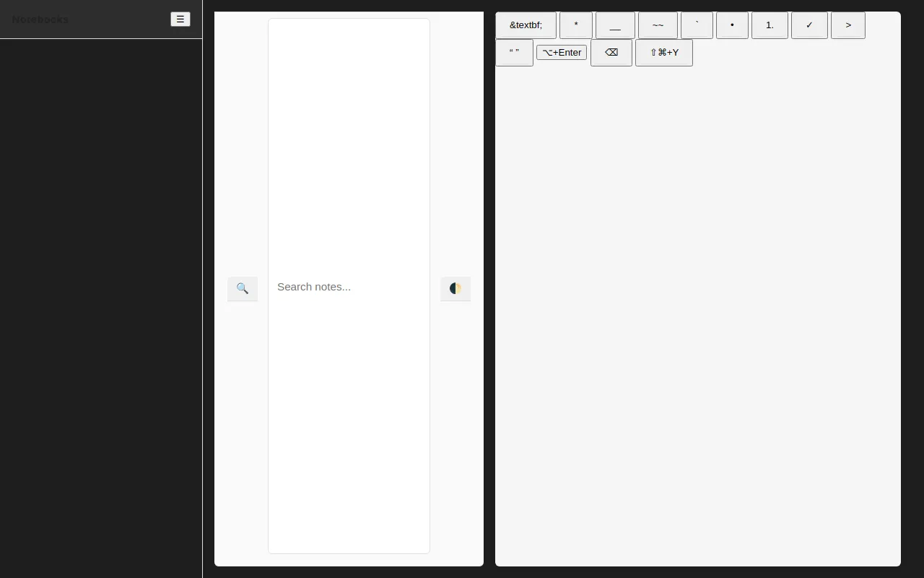This screenshot has width=924, height=578.
Task: Apply bold with the &textbf; button
Action: point(526,25)
